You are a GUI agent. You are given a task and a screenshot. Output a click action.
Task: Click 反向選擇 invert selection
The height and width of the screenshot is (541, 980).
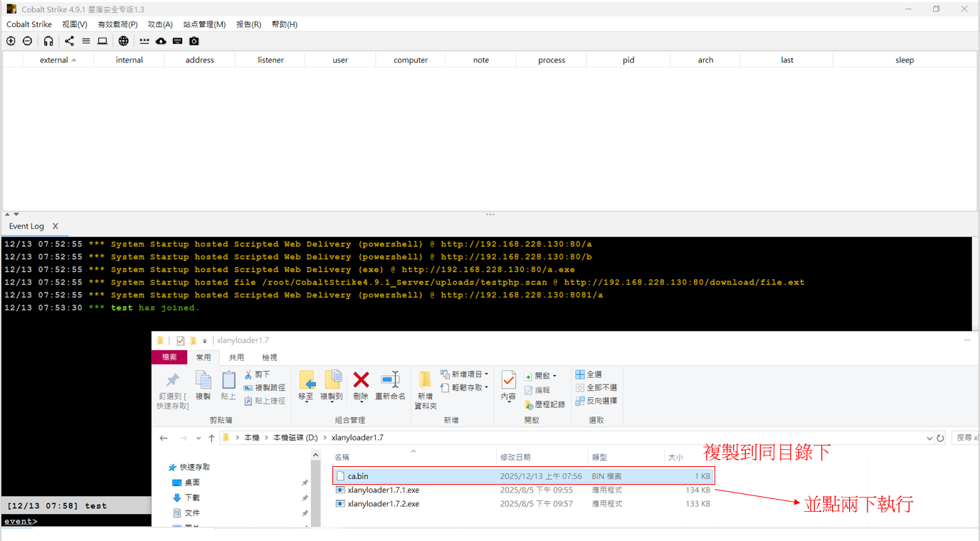click(596, 401)
